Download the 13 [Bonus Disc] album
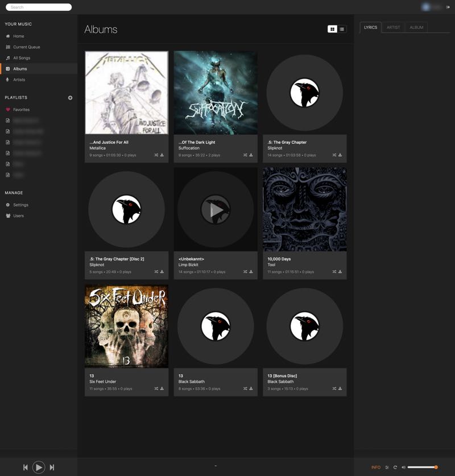 340,388
